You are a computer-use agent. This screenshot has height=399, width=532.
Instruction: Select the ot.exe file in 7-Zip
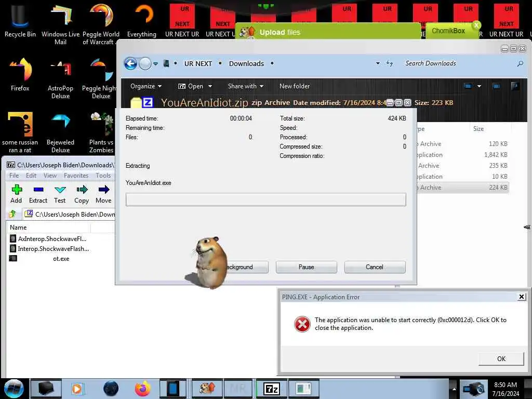click(40, 259)
